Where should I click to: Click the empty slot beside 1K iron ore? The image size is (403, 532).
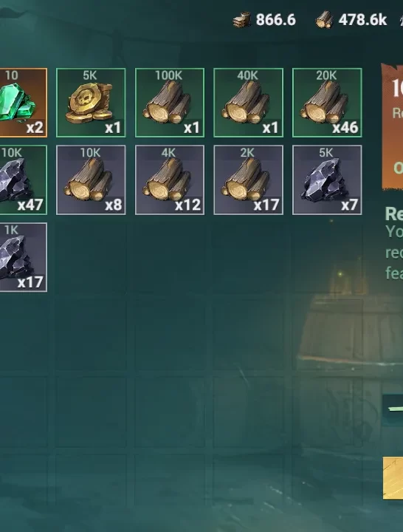pos(91,258)
